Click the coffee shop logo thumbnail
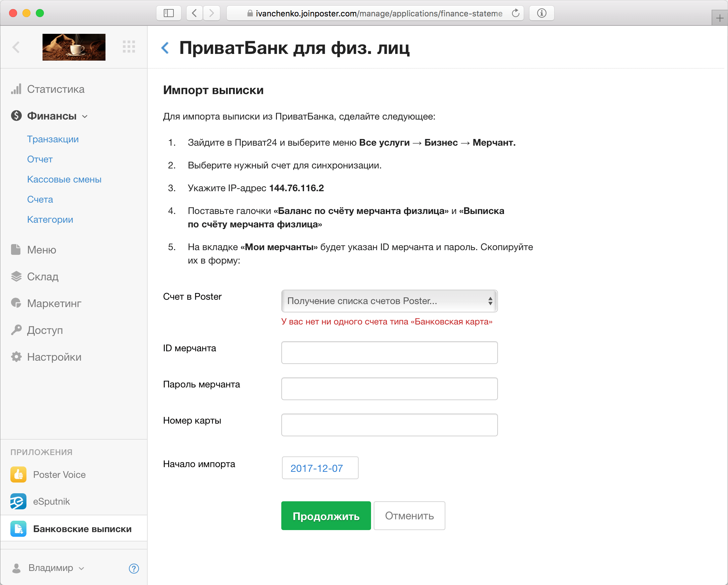 tap(74, 47)
